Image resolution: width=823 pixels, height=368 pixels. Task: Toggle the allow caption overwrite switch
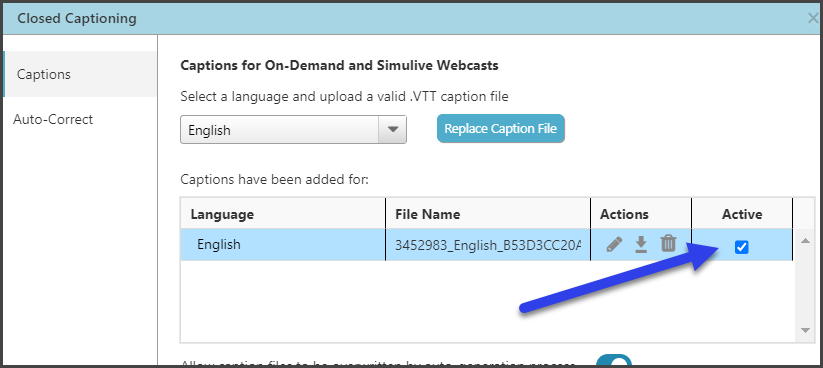tap(614, 361)
